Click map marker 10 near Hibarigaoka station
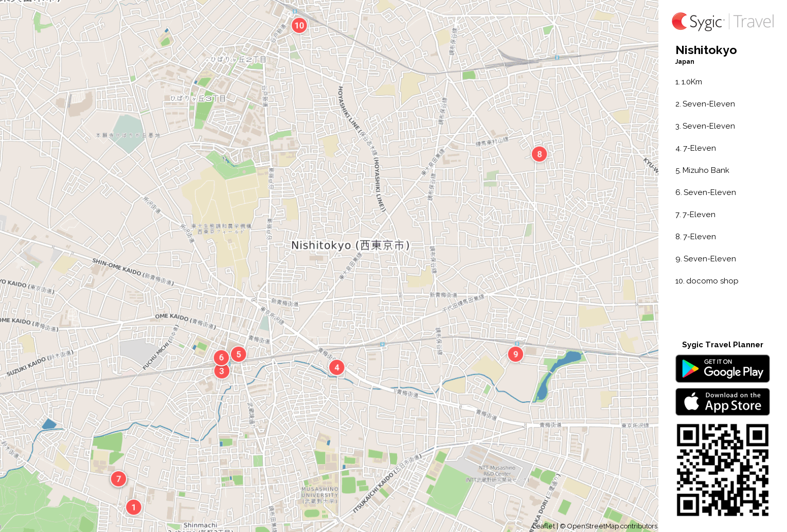 click(299, 25)
